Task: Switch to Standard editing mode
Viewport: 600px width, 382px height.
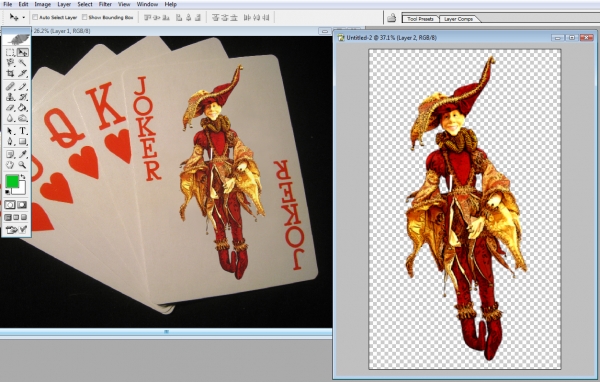Action: [x=10, y=205]
